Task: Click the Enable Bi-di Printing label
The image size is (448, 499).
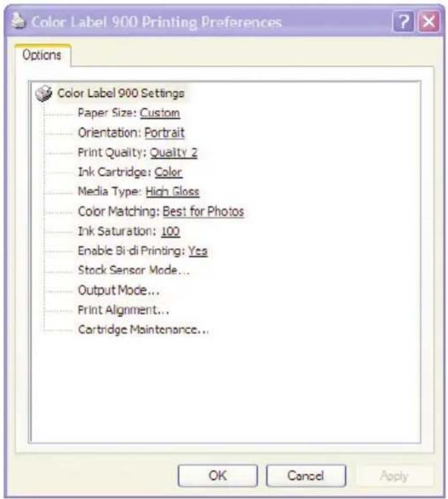Action: 132,251
